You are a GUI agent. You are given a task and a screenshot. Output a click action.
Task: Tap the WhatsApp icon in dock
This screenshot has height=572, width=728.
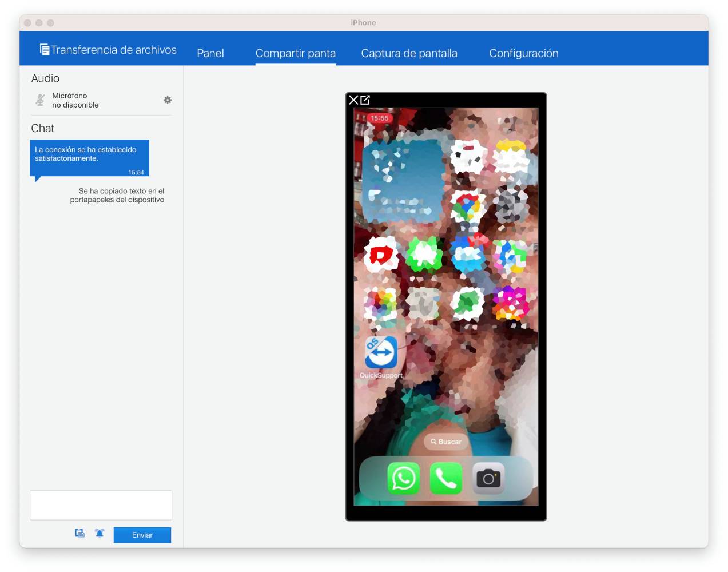pos(403,478)
